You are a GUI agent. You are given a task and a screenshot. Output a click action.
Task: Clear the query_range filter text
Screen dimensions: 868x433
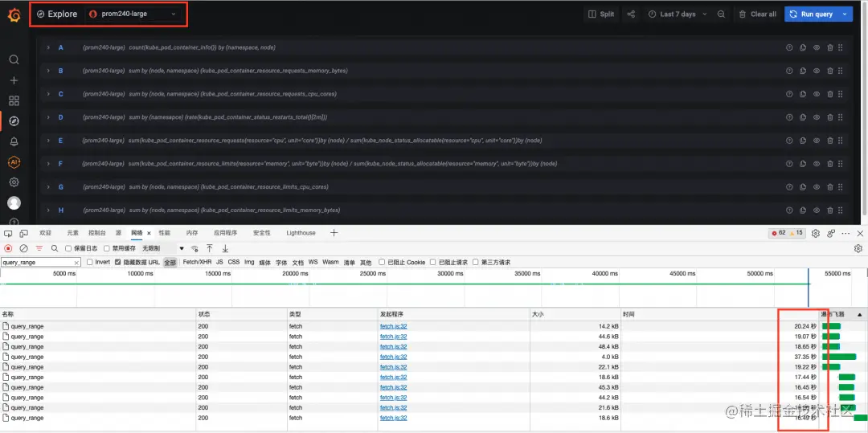77,263
